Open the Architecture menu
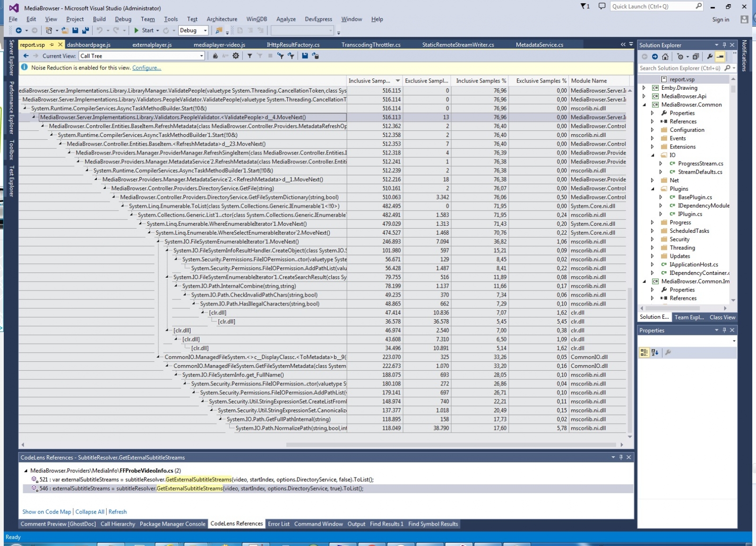This screenshot has width=756, height=546. pyautogui.click(x=222, y=19)
